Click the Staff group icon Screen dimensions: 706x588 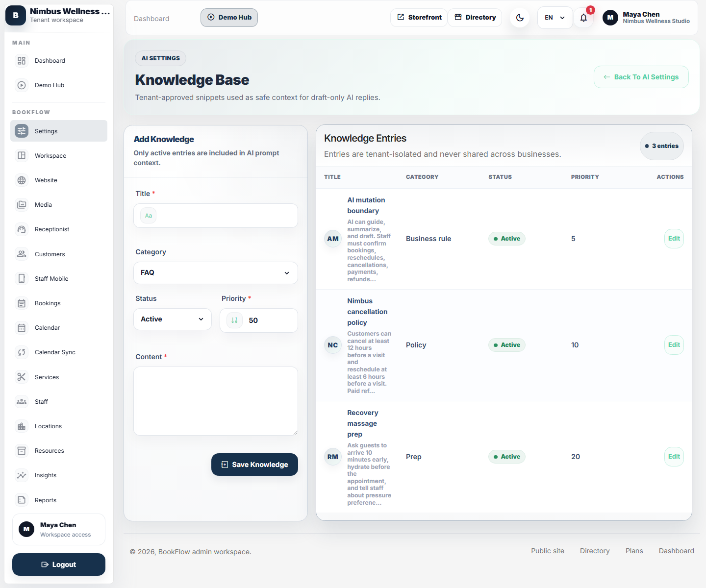(22, 402)
